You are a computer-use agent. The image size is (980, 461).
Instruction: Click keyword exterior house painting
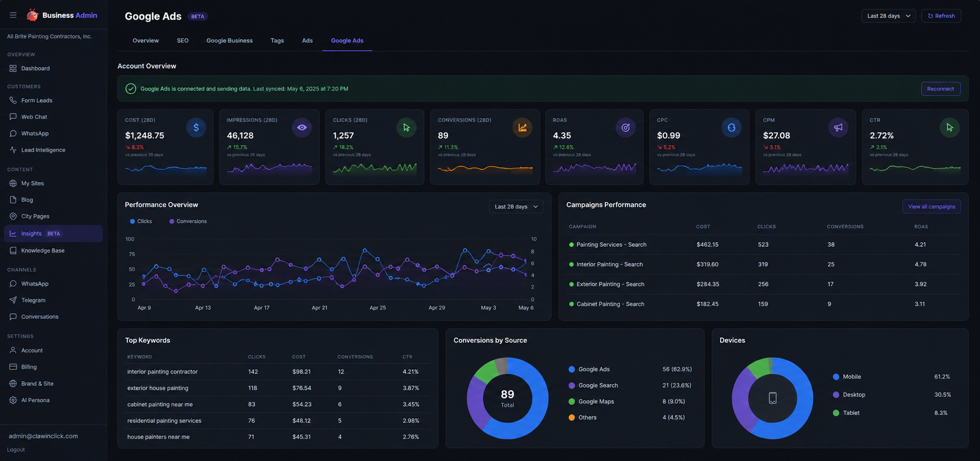pyautogui.click(x=158, y=388)
